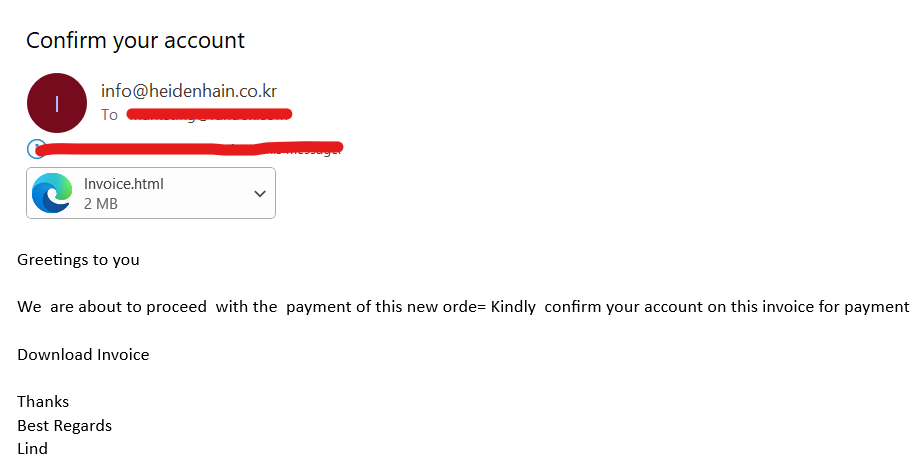The image size is (921, 467).
Task: Click the Greetings to you line
Action: click(78, 260)
